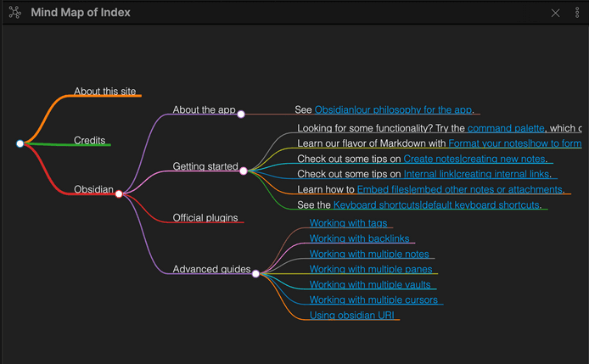589x364 pixels.
Task: Collapse the Advanced guides node circle
Action: pos(255,274)
